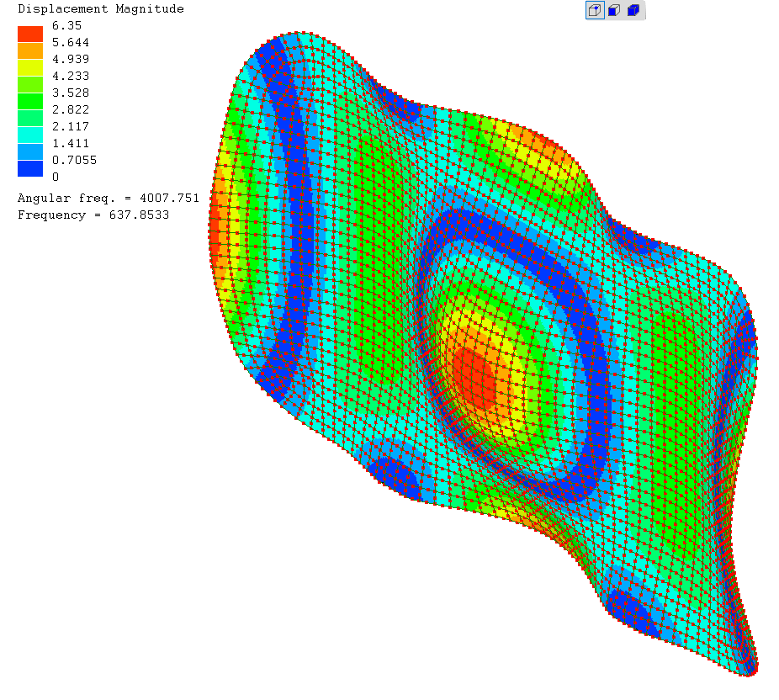Click the legend value 4.939
Screen dimensions: 779x700
click(x=71, y=59)
